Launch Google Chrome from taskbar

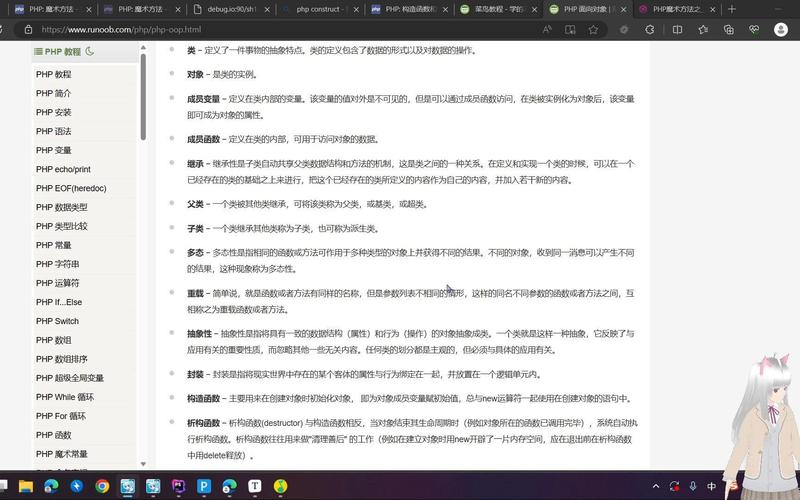click(102, 486)
